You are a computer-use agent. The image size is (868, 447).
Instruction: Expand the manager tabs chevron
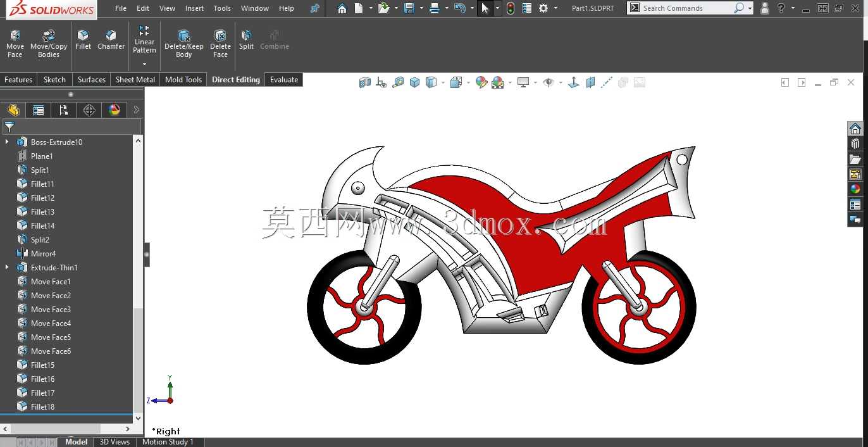136,110
